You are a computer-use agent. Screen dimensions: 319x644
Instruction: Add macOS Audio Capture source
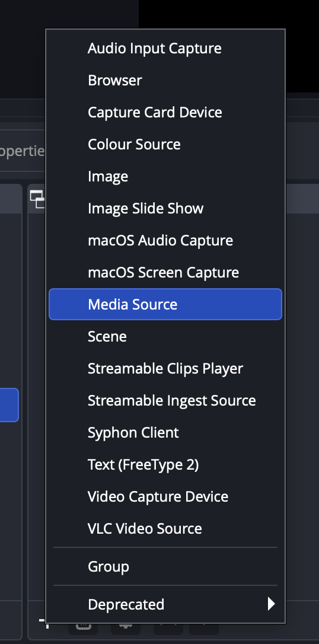(x=165, y=240)
